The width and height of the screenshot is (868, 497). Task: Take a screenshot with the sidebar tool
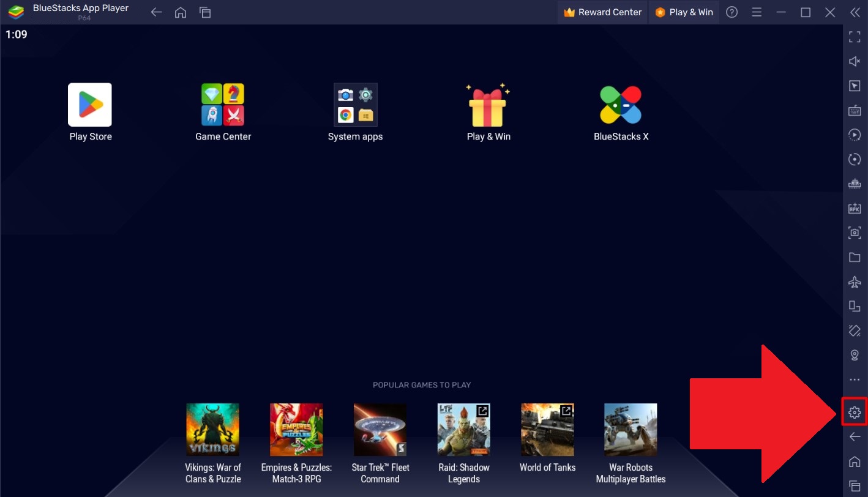855,233
